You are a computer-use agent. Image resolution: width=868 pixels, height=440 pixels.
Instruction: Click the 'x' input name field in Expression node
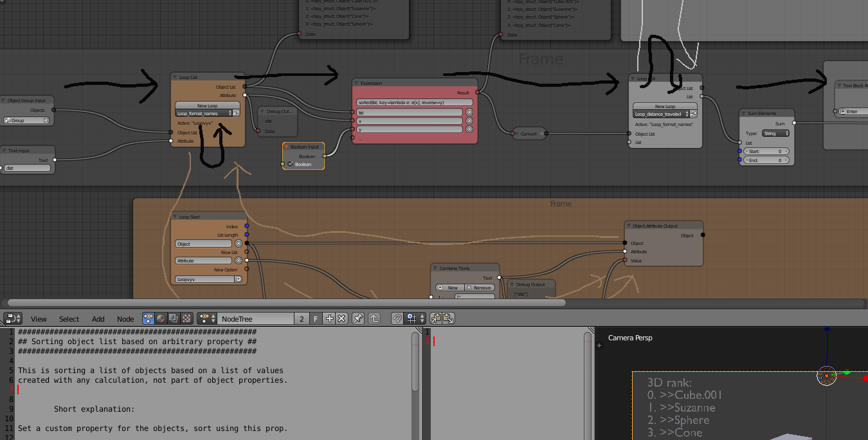(x=410, y=121)
